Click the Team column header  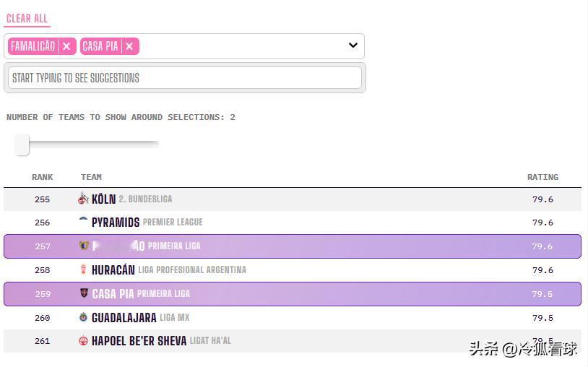tap(91, 177)
